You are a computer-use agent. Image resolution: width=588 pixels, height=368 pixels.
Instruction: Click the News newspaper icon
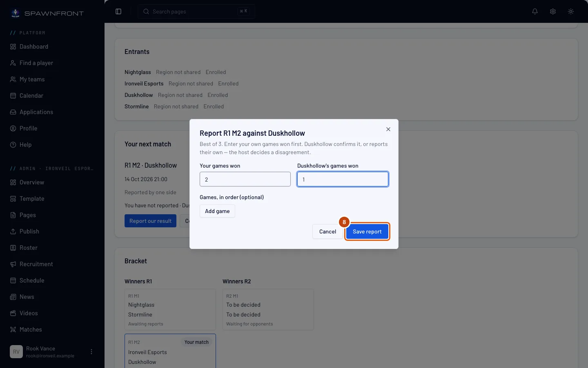coord(13,297)
